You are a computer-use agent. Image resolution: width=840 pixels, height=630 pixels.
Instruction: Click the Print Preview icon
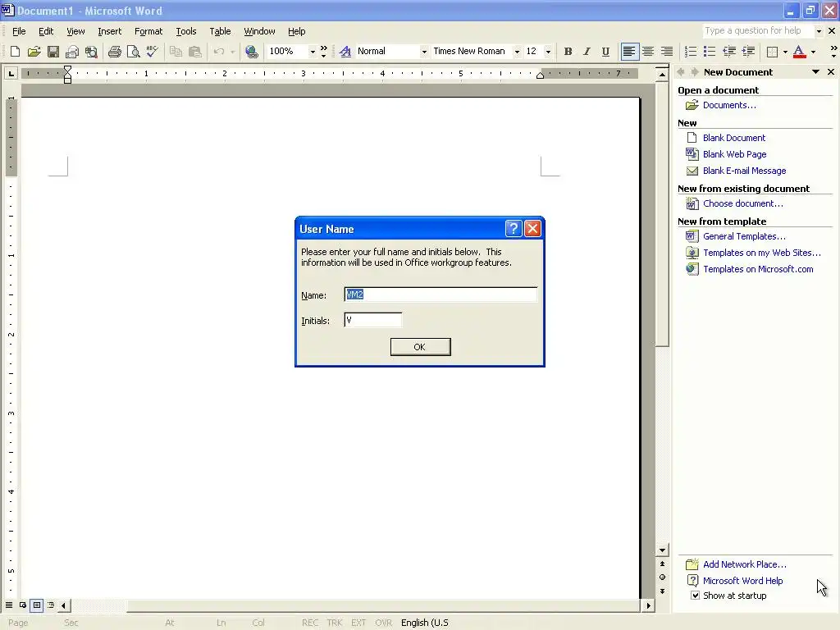pyautogui.click(x=133, y=52)
